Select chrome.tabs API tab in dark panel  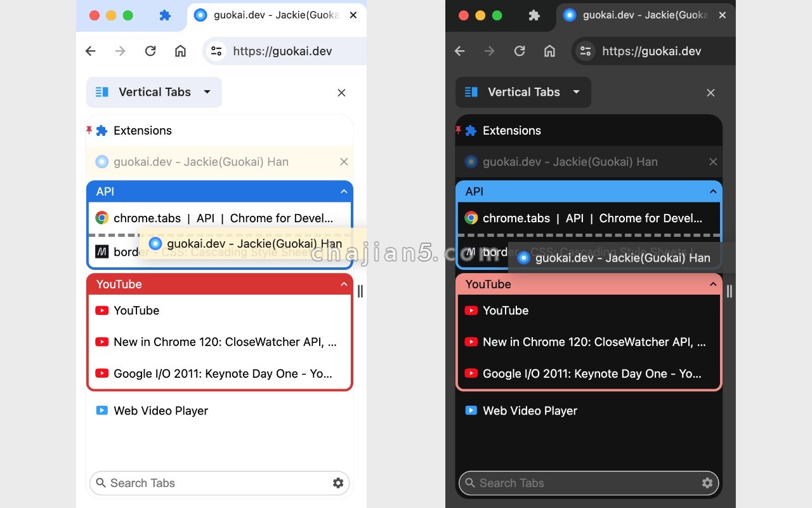click(x=589, y=218)
